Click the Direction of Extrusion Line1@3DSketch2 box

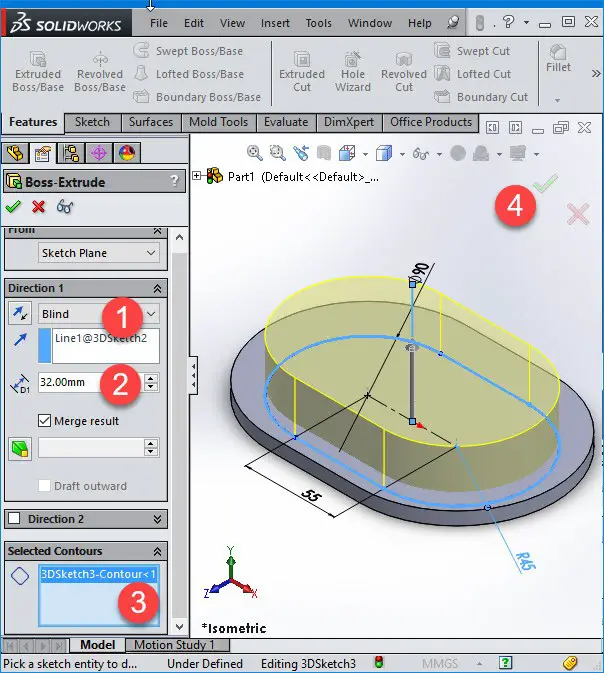coord(105,346)
